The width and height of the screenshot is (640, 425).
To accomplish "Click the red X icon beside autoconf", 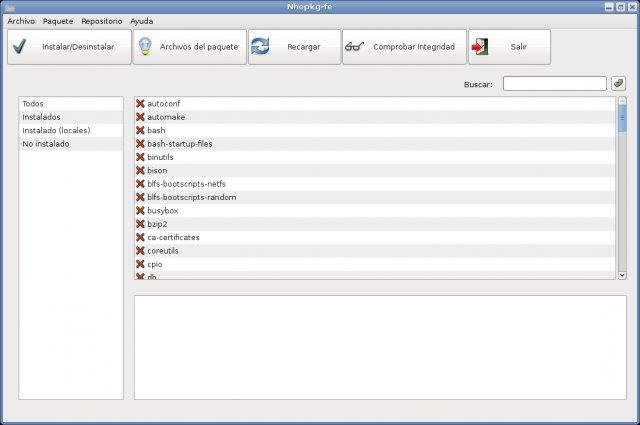I will 140,104.
